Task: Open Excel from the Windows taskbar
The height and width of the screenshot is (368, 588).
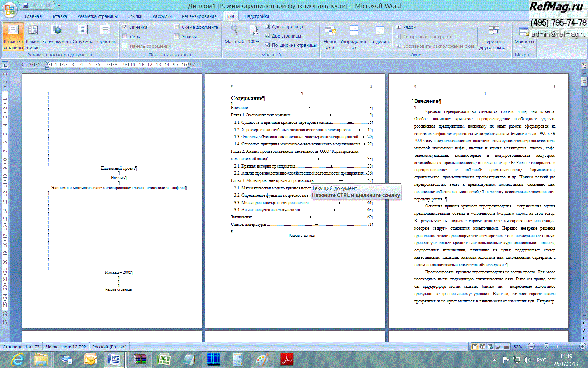Action: coord(164,359)
